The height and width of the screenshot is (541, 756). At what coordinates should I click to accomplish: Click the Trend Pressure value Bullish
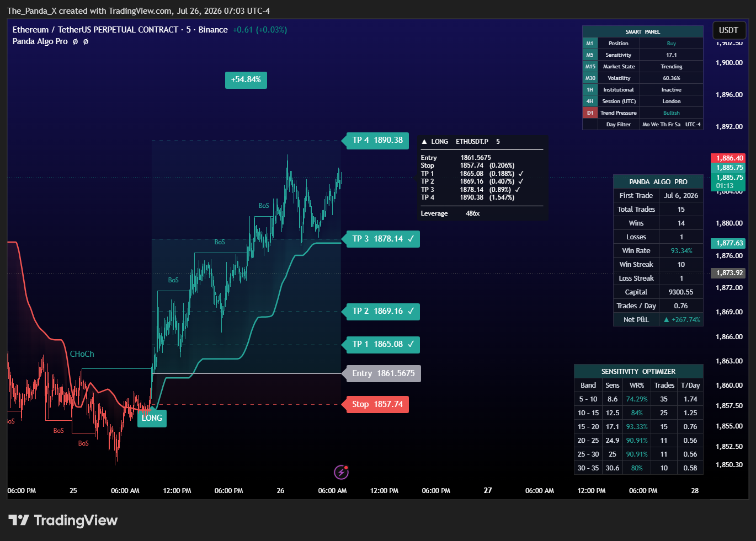[x=672, y=113]
